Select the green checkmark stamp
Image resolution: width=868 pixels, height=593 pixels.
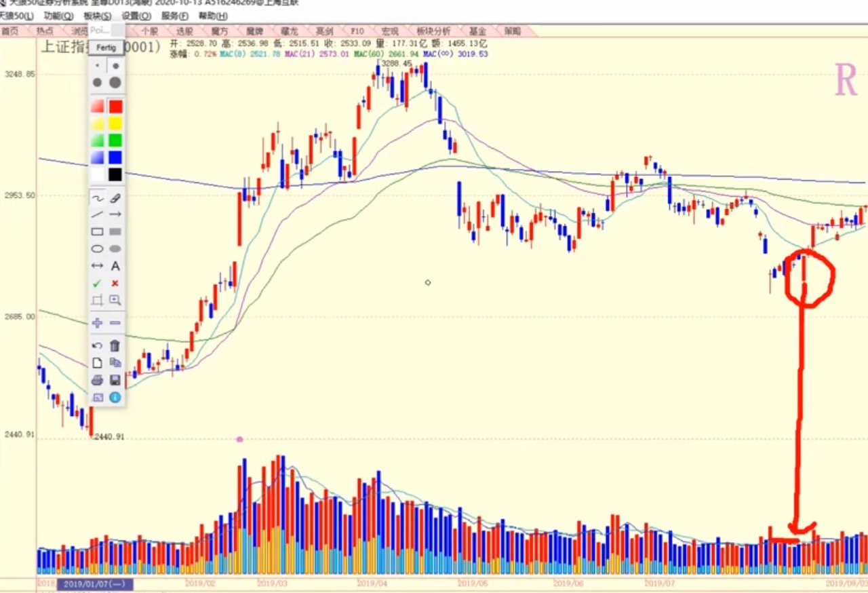coord(98,283)
